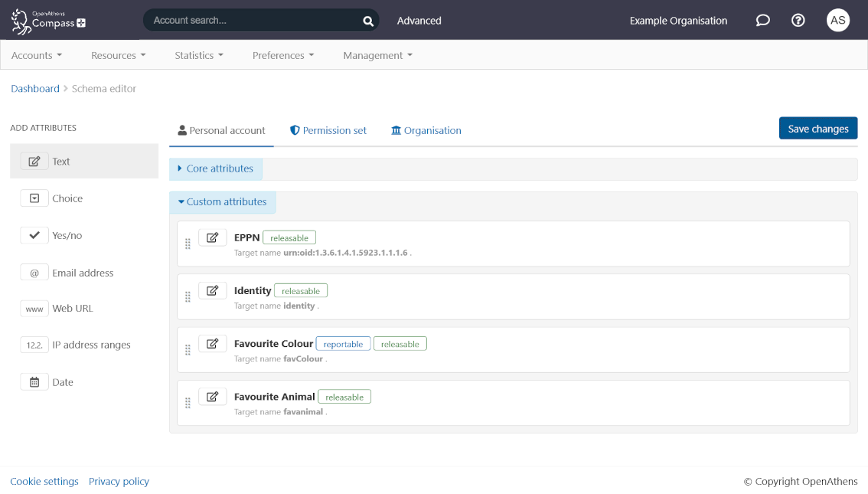This screenshot has width=868, height=494.
Task: Switch to the Permission set tab
Action: [328, 131]
